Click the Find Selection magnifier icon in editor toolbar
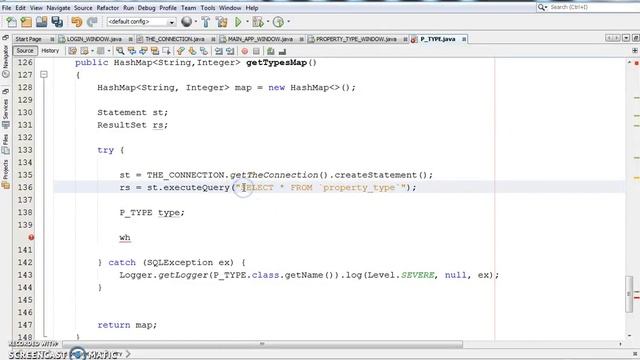This screenshot has width=640, height=360. pyautogui.click(x=120, y=51)
